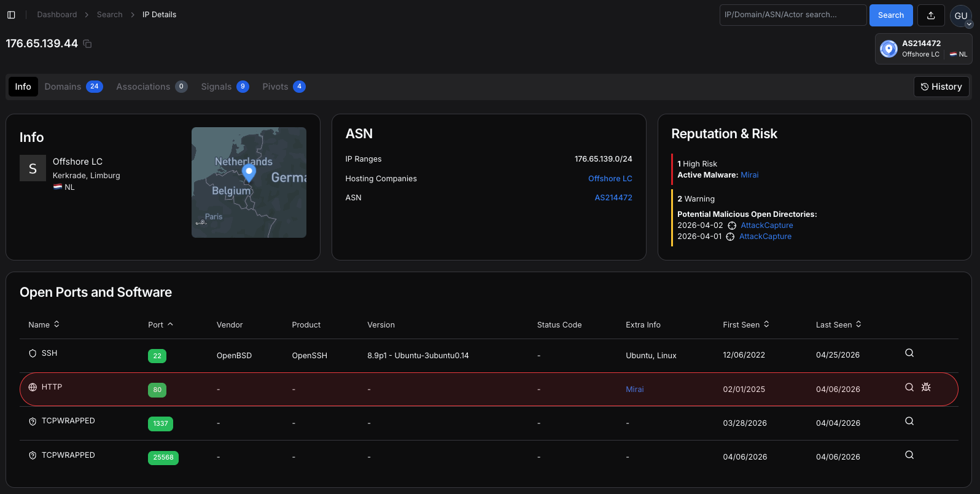This screenshot has width=980, height=494.
Task: Click the blue Search button
Action: point(890,15)
